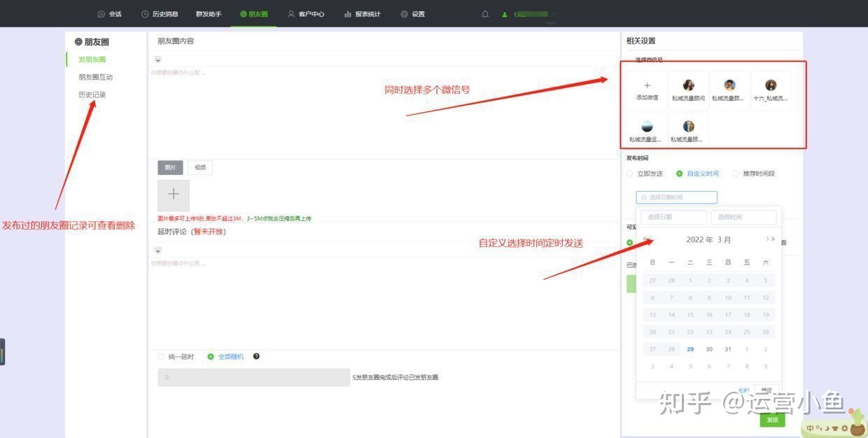Open the 选择日期时间 picker field
The image size is (868, 438).
coord(676,197)
